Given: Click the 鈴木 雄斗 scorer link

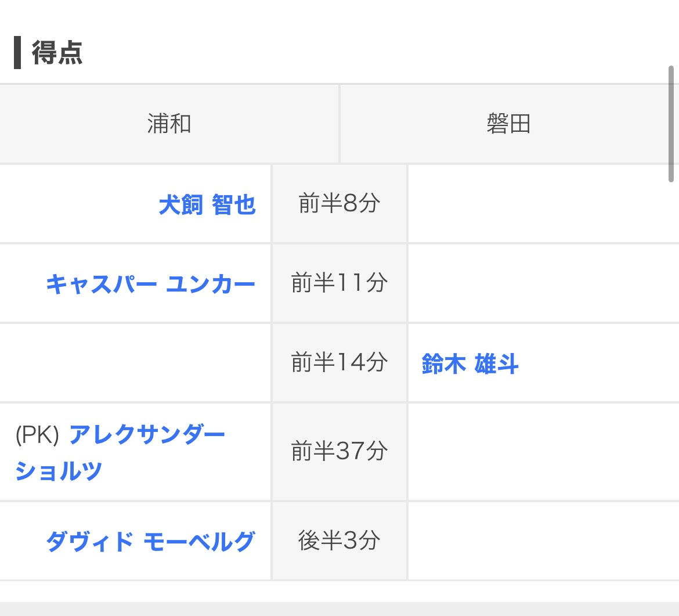Looking at the screenshot, I should click(470, 364).
